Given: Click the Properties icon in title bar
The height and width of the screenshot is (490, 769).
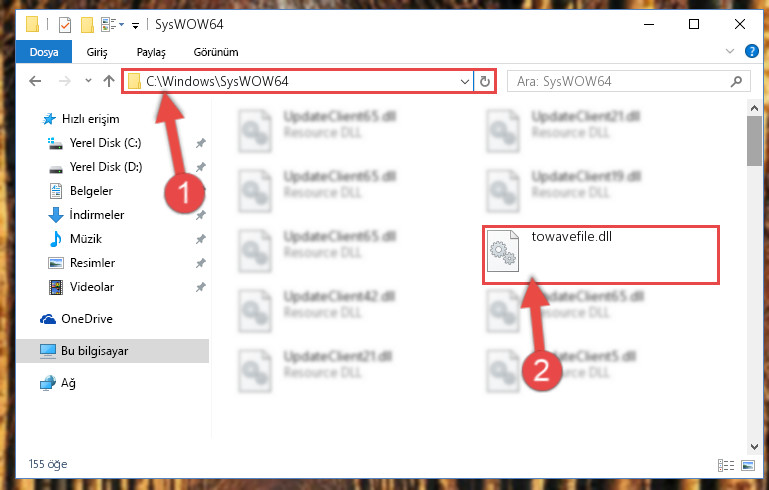Looking at the screenshot, I should 65,25.
